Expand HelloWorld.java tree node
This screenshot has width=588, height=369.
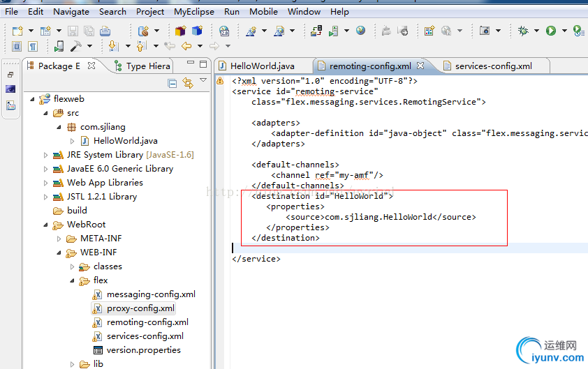click(72, 141)
